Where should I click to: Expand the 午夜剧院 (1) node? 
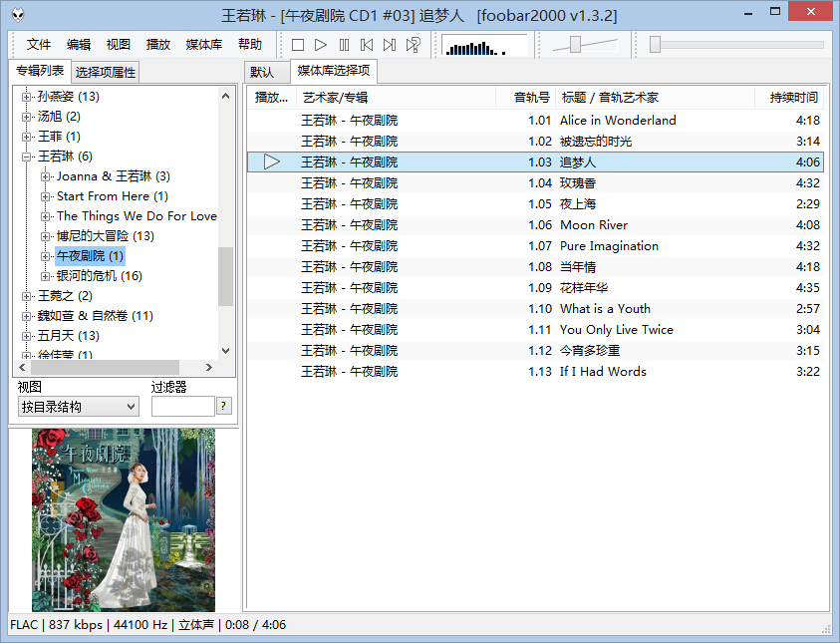(45, 256)
